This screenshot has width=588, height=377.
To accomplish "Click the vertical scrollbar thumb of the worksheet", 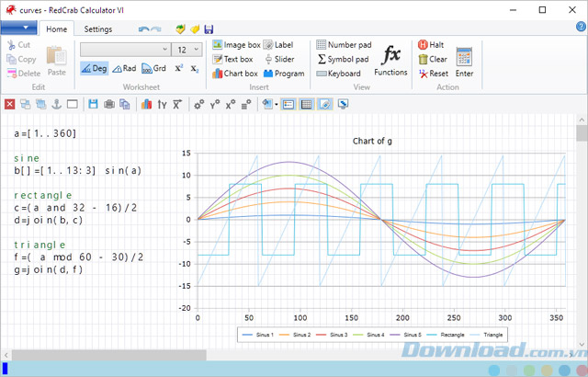I will 582,133.
